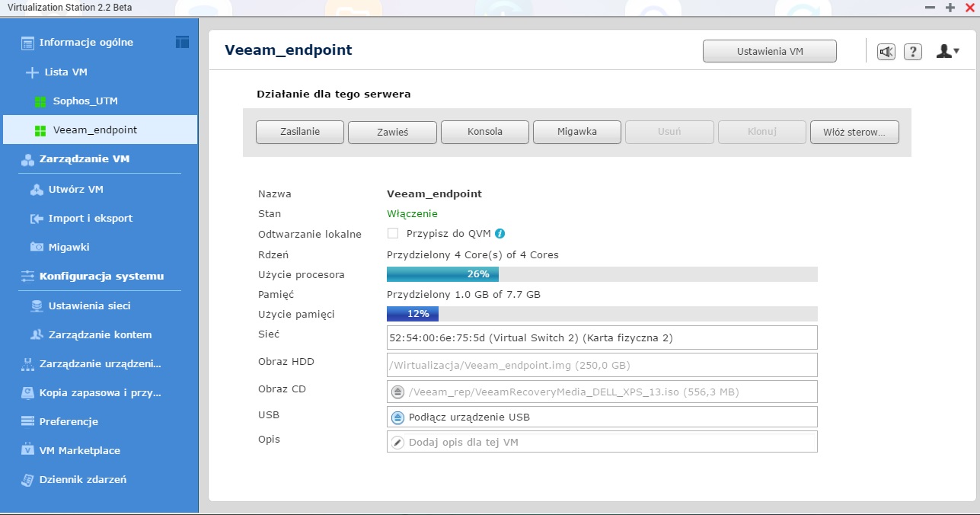Open the user account dropdown
Viewport: 980px width, 515px height.
click(x=947, y=52)
